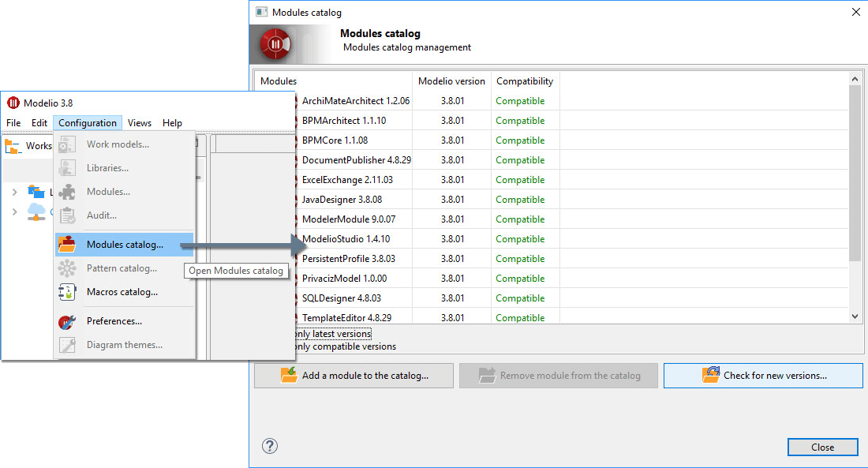Image resolution: width=868 pixels, height=468 pixels.
Task: Choose Modules catalog... menu entry
Action: coord(125,244)
